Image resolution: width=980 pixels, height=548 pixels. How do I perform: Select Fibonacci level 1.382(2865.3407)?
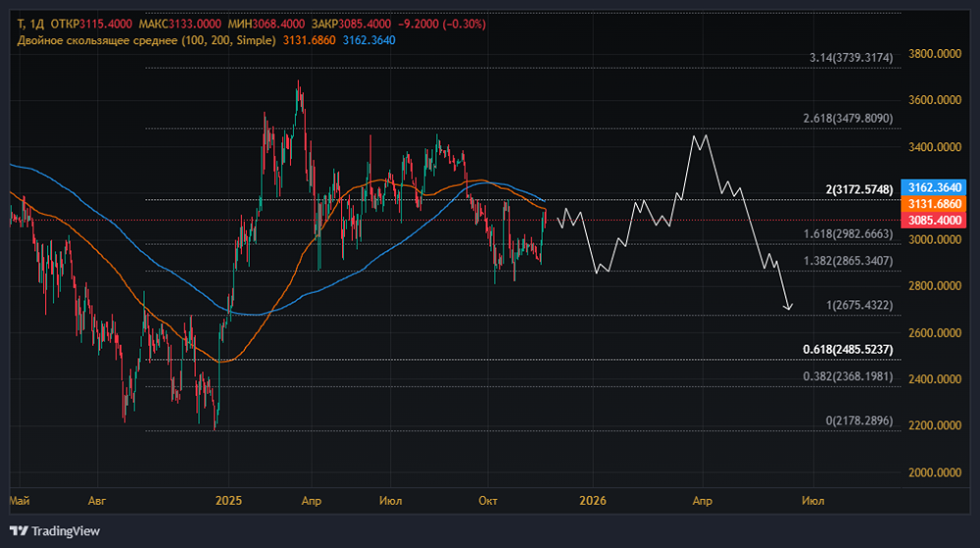coord(848,261)
